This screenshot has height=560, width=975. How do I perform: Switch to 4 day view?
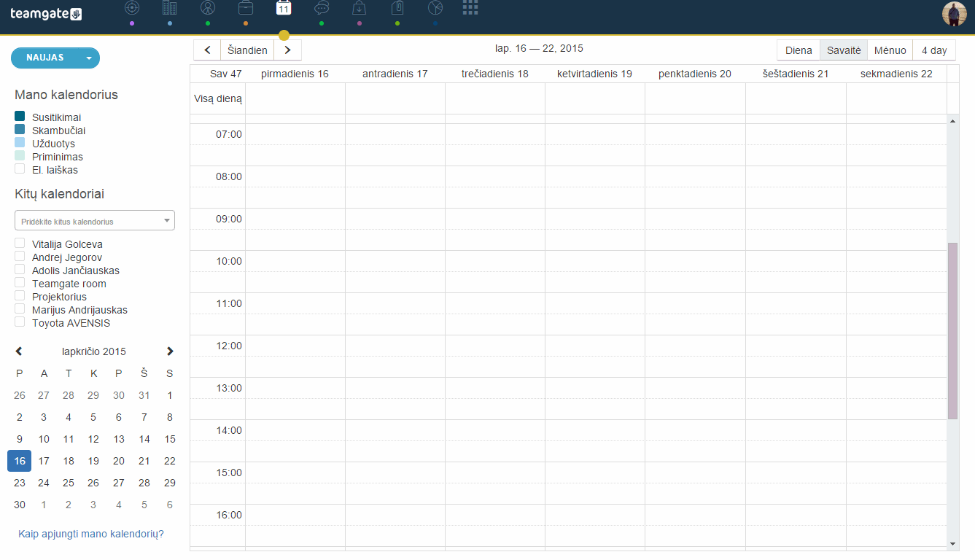click(934, 50)
